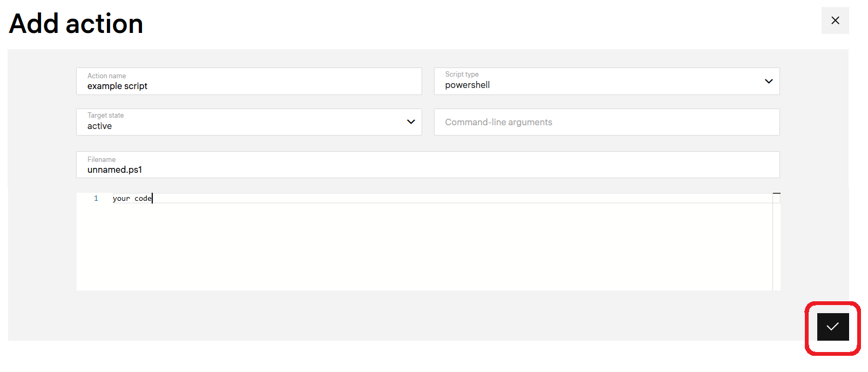Viewport: 868px width, 372px height.
Task: Click the example script text in Action name
Action: pos(117,86)
